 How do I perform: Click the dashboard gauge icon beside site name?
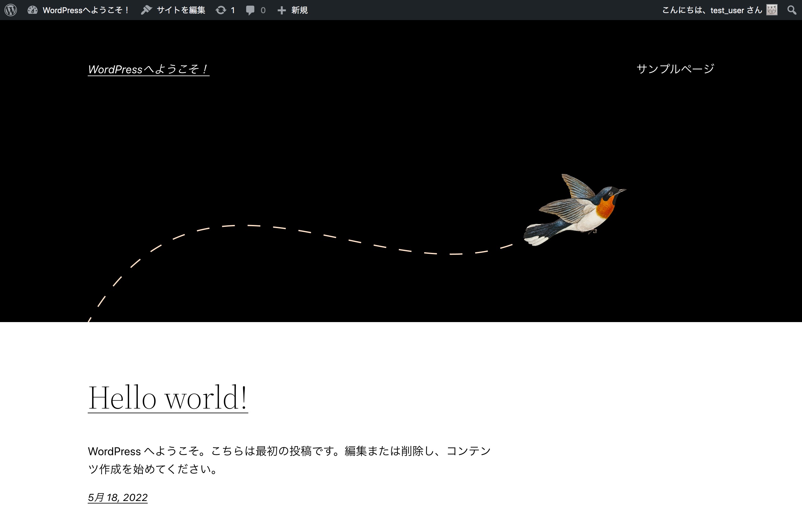click(33, 10)
